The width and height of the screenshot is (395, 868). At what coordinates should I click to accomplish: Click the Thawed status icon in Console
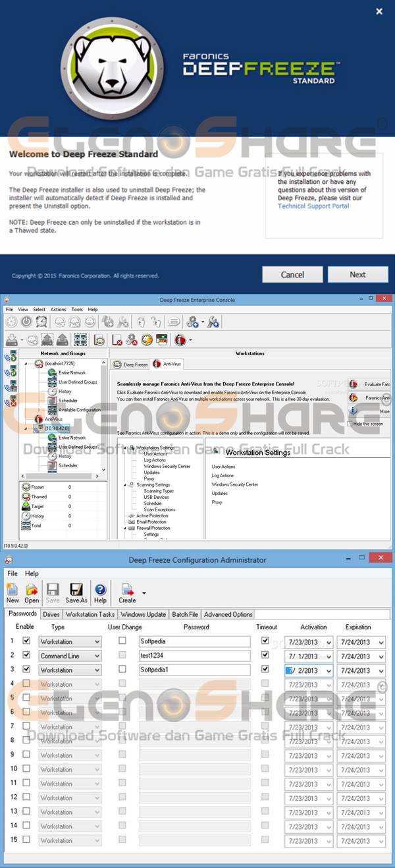[26, 497]
